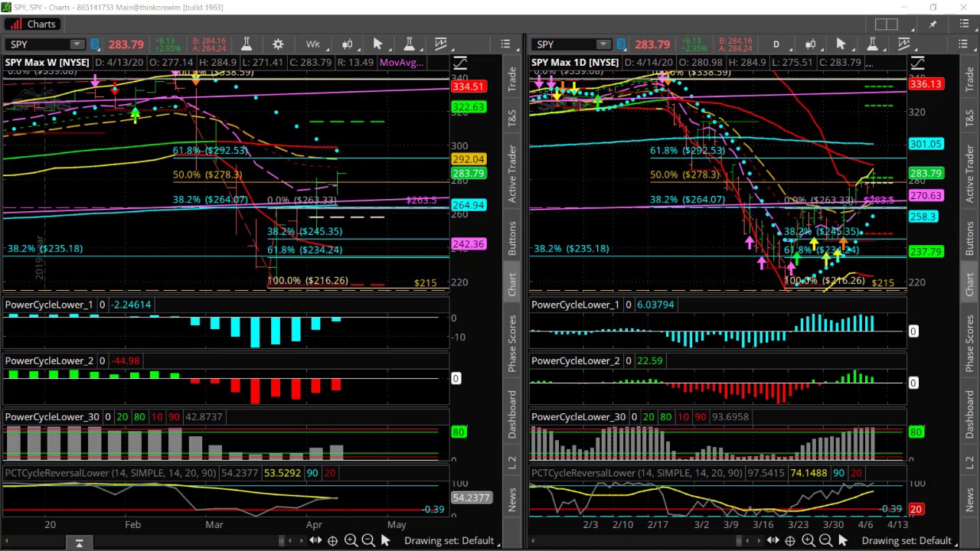Click horizontal expand arrows under left chart
Screen dimensions: 980x551
pyautogui.click(x=315, y=540)
